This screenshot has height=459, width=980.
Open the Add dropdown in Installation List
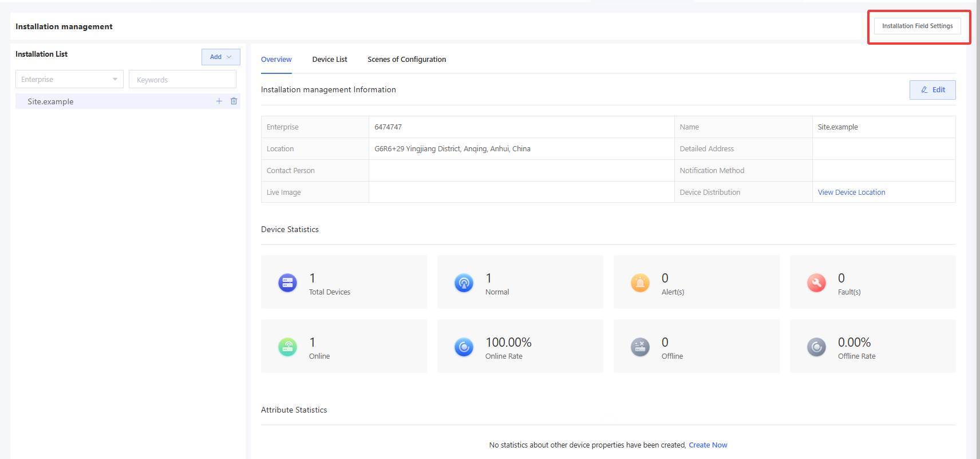pos(220,57)
